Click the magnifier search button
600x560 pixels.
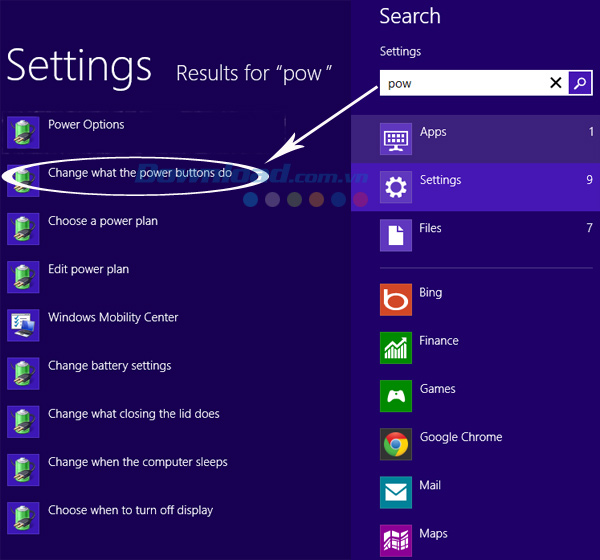[580, 83]
